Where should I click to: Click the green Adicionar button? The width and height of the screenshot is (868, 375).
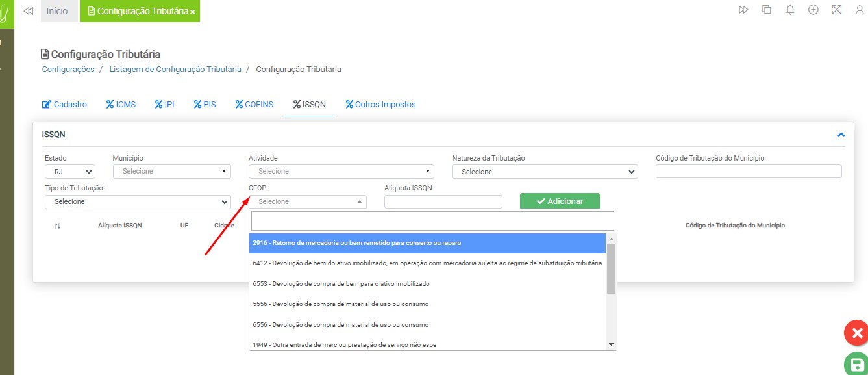(x=560, y=201)
